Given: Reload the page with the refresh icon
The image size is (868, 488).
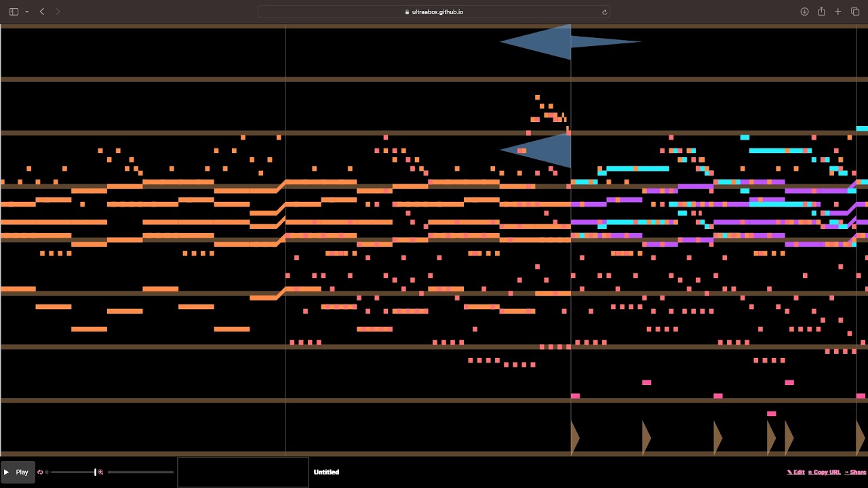Looking at the screenshot, I should (x=604, y=12).
